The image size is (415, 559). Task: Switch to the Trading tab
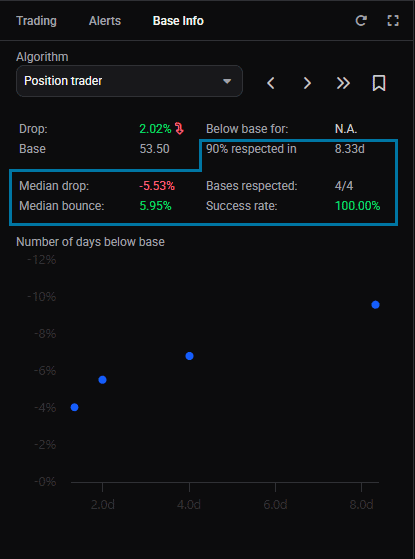(36, 21)
